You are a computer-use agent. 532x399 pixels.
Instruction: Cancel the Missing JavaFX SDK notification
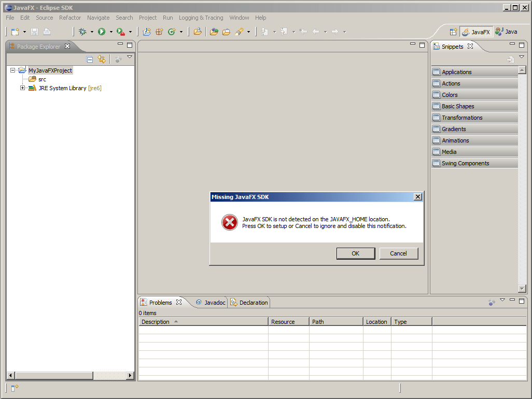398,253
